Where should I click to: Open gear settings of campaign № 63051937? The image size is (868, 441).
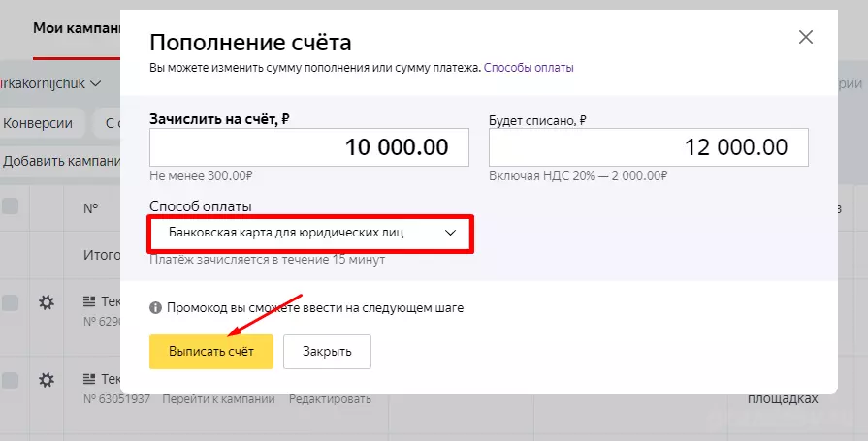(x=47, y=380)
